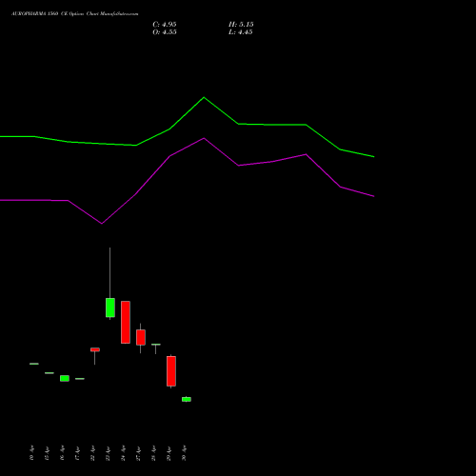Select the tall green candle with long upper wick
This screenshot has height=476, width=476.
click(110, 307)
